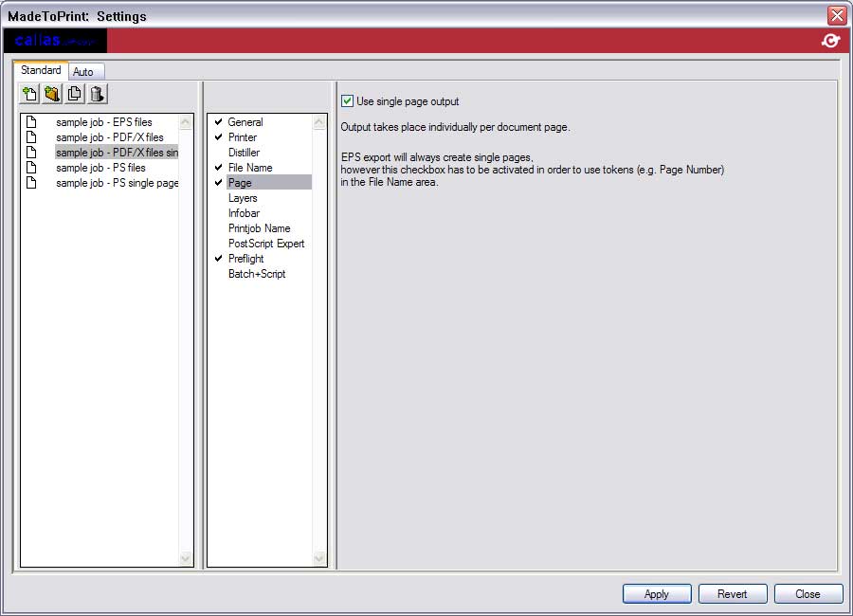Select 'sample job - EPS files' in the list
This screenshot has height=616, width=853.
click(104, 122)
